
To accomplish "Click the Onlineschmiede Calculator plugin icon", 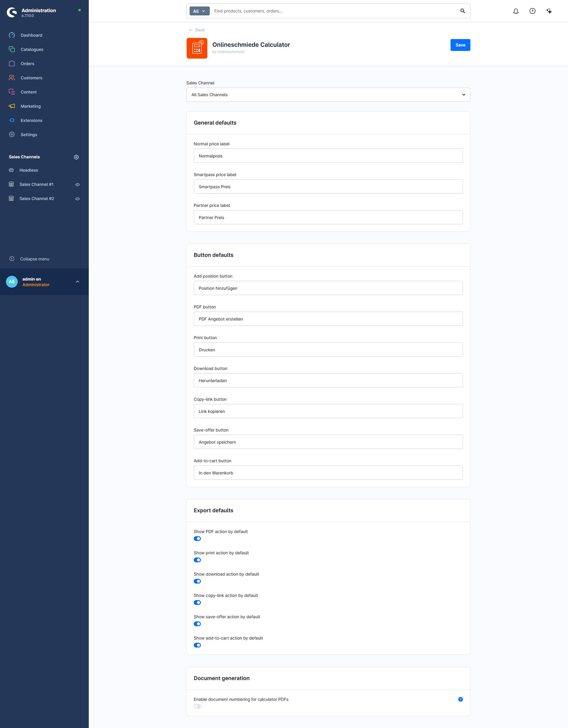I will [x=197, y=48].
